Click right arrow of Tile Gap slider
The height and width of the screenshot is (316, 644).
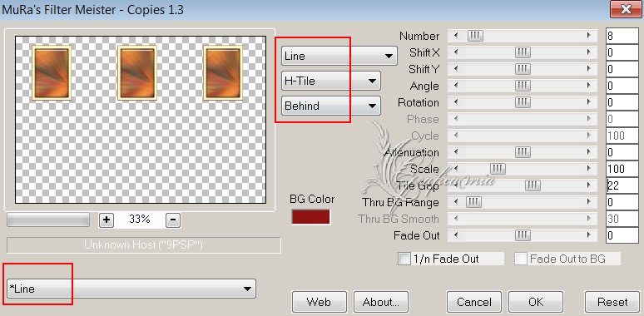point(589,185)
